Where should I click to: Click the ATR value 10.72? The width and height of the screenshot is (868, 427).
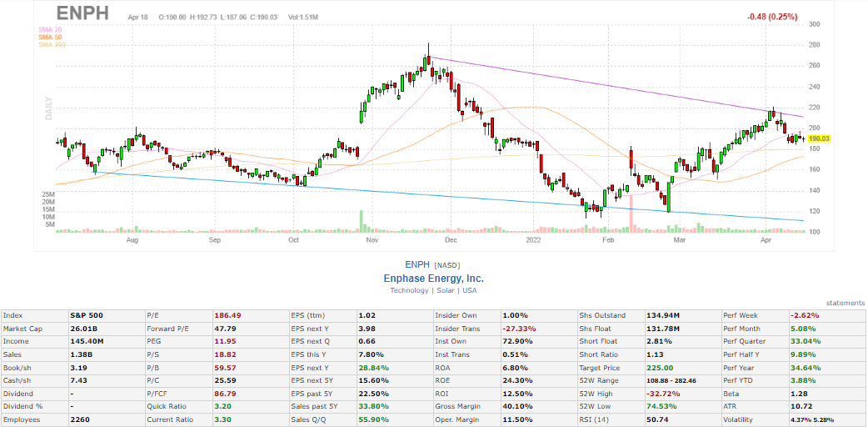pyautogui.click(x=801, y=406)
